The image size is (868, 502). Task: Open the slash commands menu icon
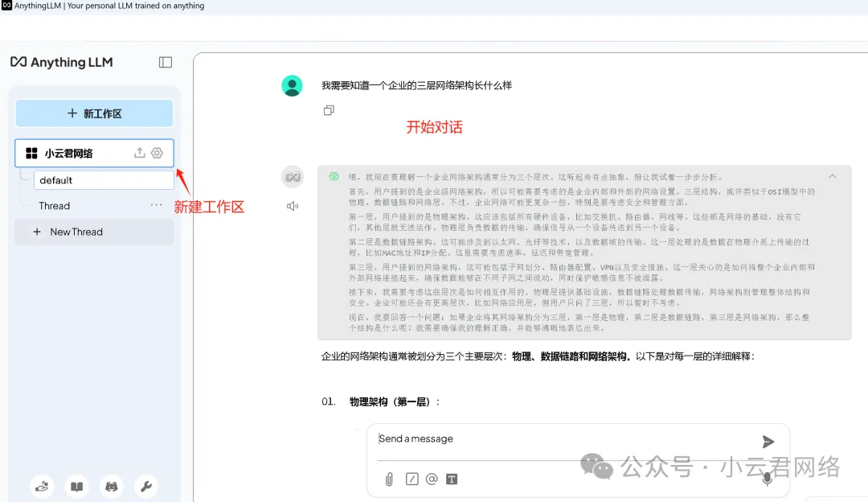tap(411, 479)
